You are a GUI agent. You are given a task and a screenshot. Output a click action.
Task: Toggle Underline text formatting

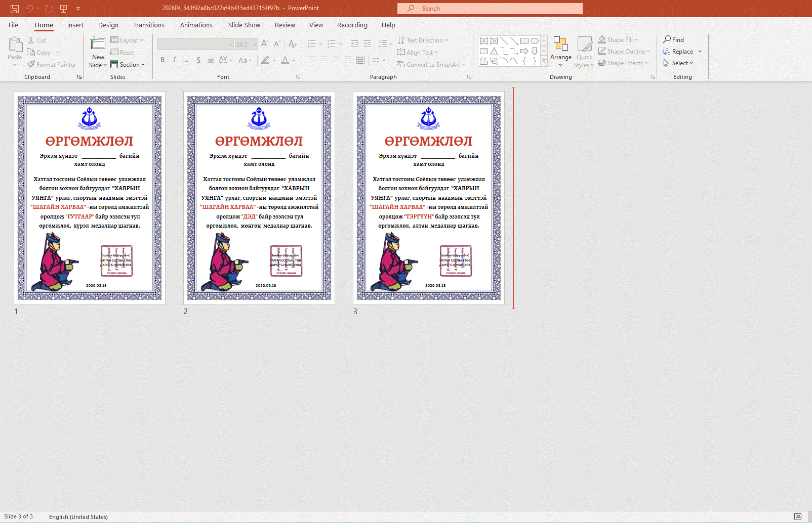pyautogui.click(x=186, y=60)
